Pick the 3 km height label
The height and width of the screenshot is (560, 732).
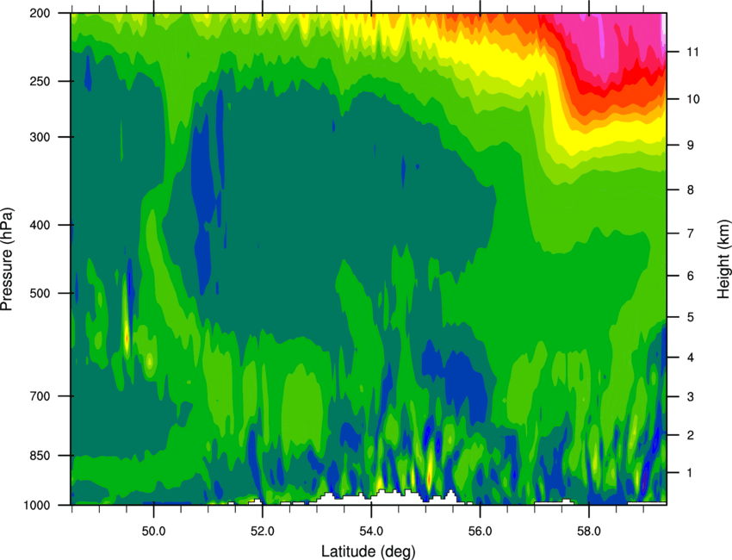[690, 397]
